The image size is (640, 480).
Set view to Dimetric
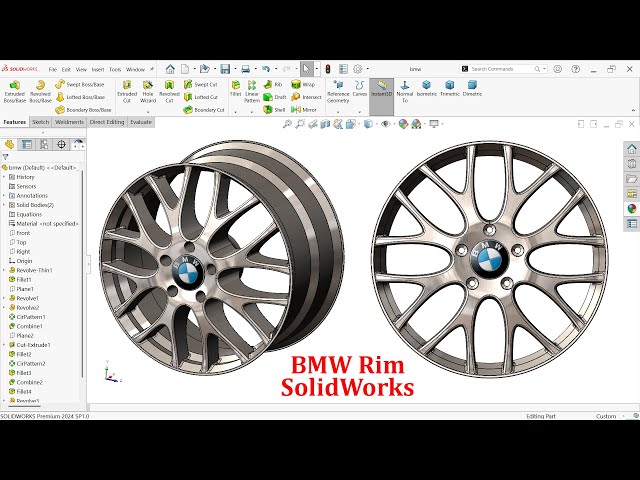pos(472,89)
